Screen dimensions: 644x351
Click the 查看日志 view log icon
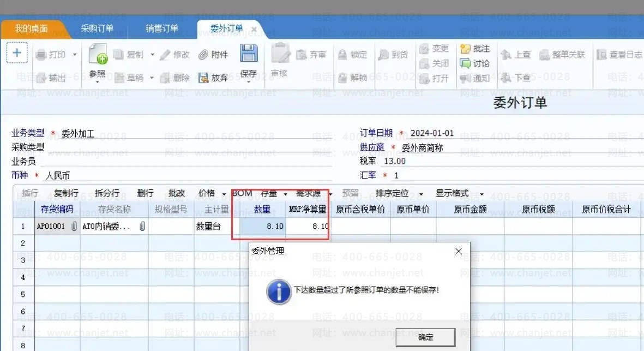click(x=601, y=55)
